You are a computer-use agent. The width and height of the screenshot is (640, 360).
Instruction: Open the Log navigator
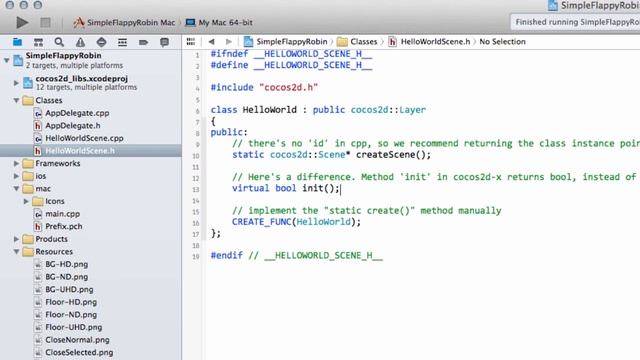pyautogui.click(x=164, y=42)
